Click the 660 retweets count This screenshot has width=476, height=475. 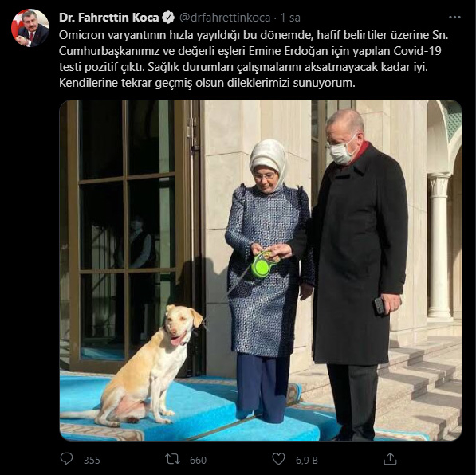[198, 460]
